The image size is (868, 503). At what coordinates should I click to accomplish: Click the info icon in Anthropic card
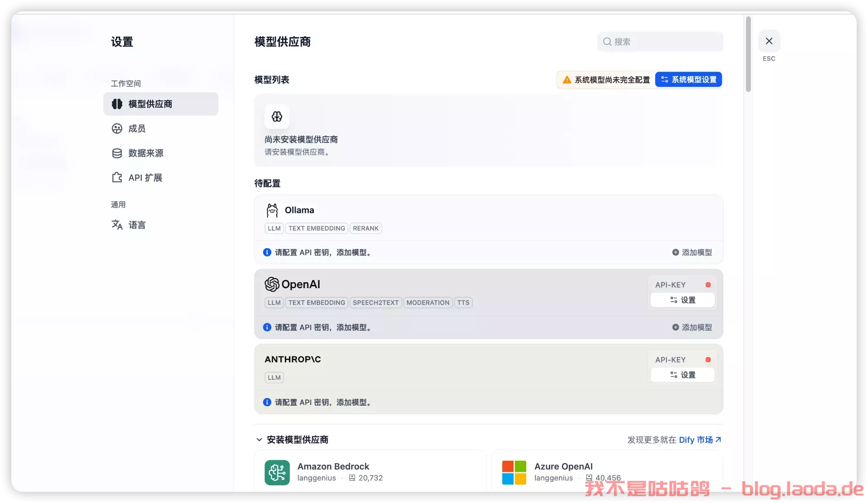tap(267, 402)
